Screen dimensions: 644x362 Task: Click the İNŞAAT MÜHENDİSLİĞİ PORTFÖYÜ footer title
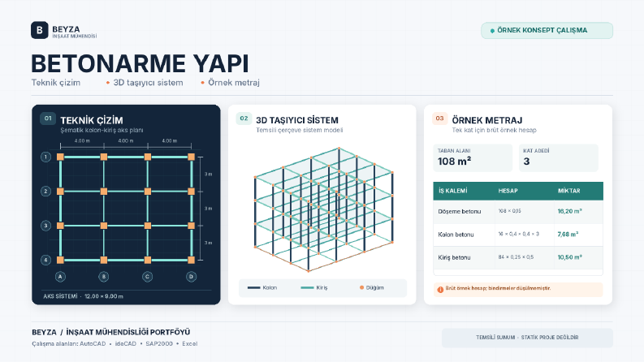[x=128, y=332]
